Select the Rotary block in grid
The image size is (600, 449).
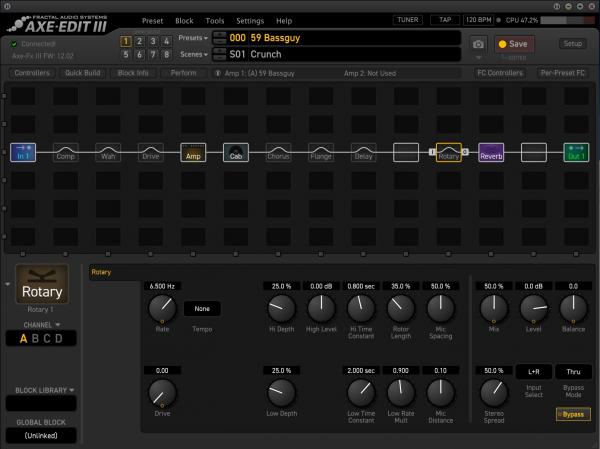(x=448, y=152)
